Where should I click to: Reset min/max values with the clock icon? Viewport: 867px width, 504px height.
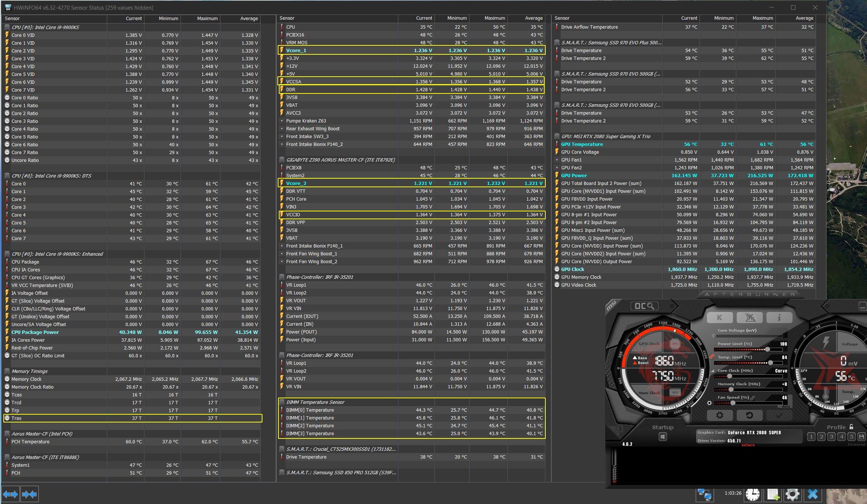click(x=752, y=494)
